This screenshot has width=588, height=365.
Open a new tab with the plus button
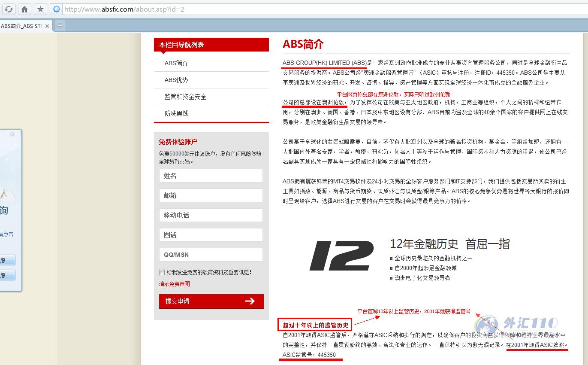[x=60, y=26]
